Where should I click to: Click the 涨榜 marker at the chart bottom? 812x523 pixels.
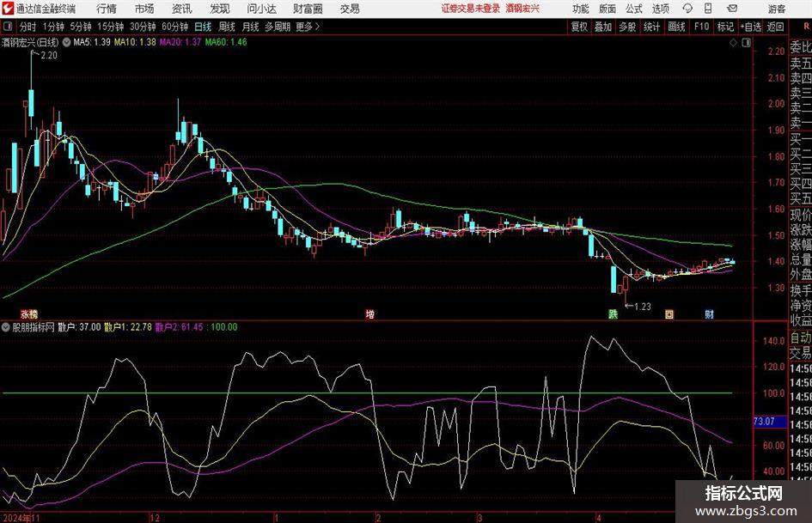29,313
